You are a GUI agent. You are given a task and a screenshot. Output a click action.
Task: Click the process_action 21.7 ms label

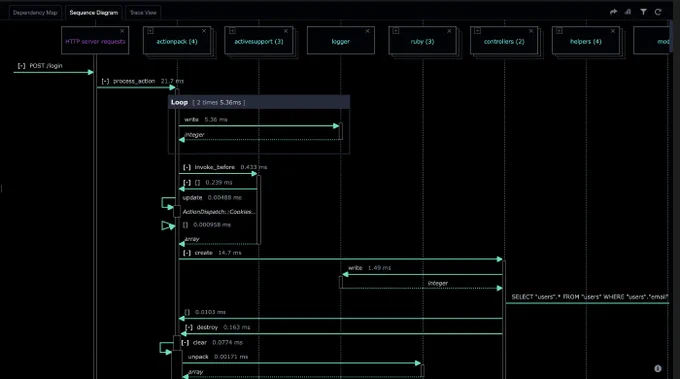[148, 81]
